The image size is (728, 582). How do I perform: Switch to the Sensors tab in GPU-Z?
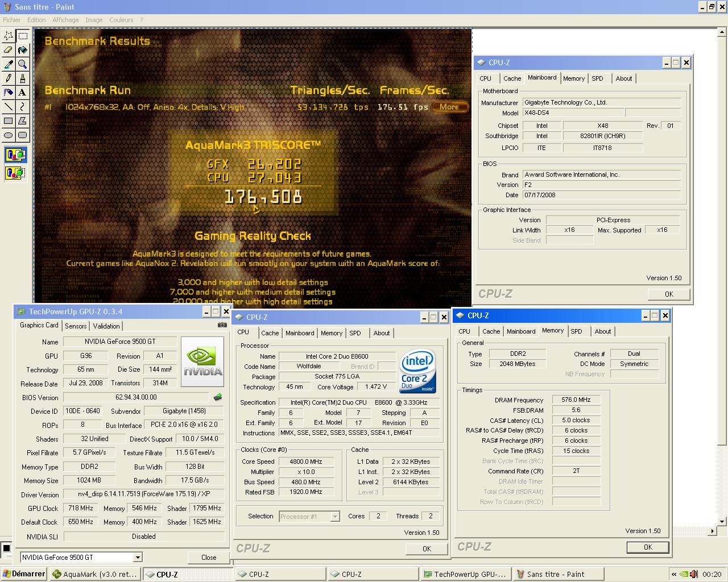click(76, 326)
